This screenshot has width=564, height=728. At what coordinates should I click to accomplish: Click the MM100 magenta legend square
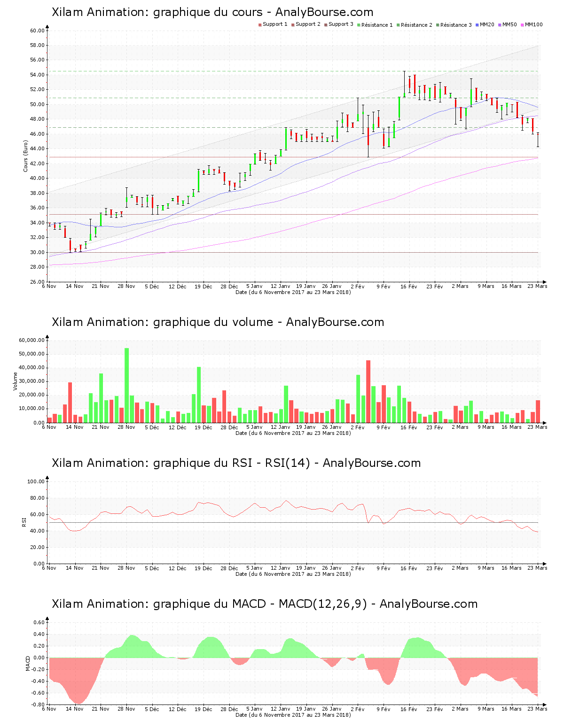[x=522, y=25]
